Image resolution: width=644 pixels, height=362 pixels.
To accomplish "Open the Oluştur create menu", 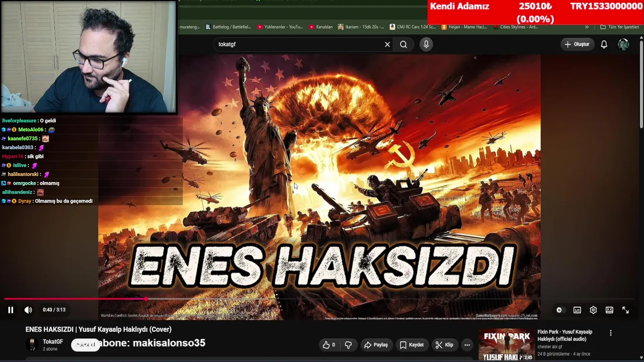I will click(577, 44).
